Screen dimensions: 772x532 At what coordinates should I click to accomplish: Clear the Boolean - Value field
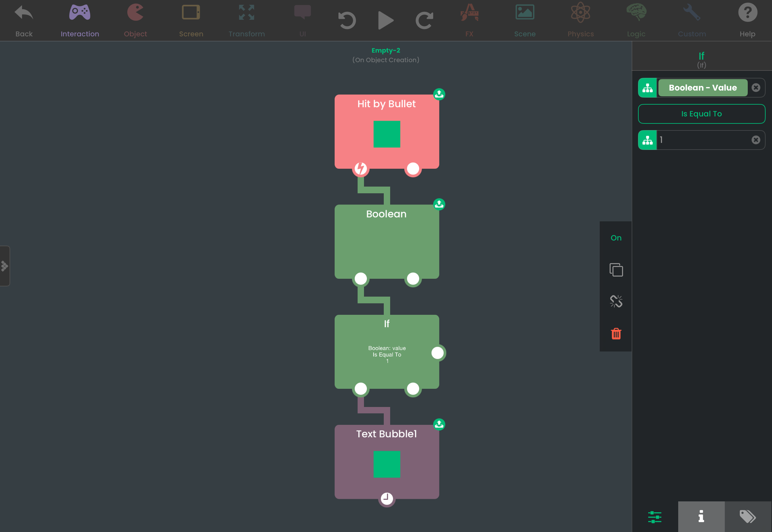point(756,88)
